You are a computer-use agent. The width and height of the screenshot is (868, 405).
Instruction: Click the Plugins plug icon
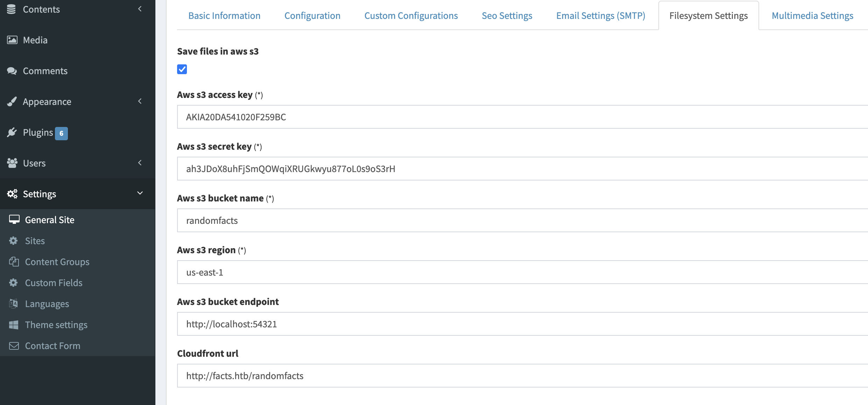pos(12,133)
